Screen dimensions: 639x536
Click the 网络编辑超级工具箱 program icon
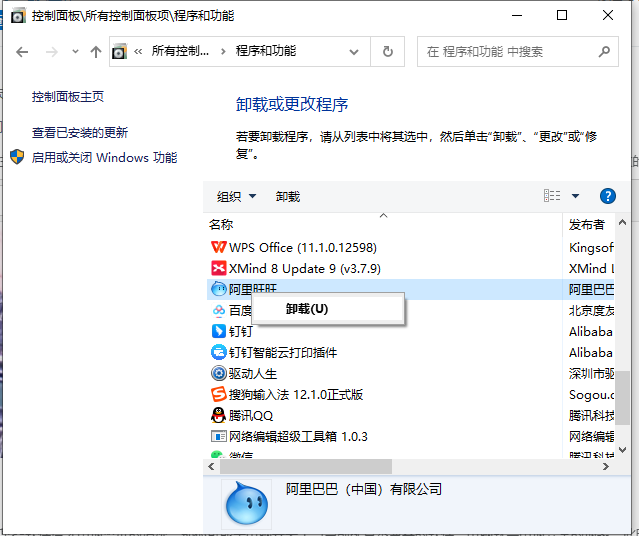pyautogui.click(x=218, y=437)
